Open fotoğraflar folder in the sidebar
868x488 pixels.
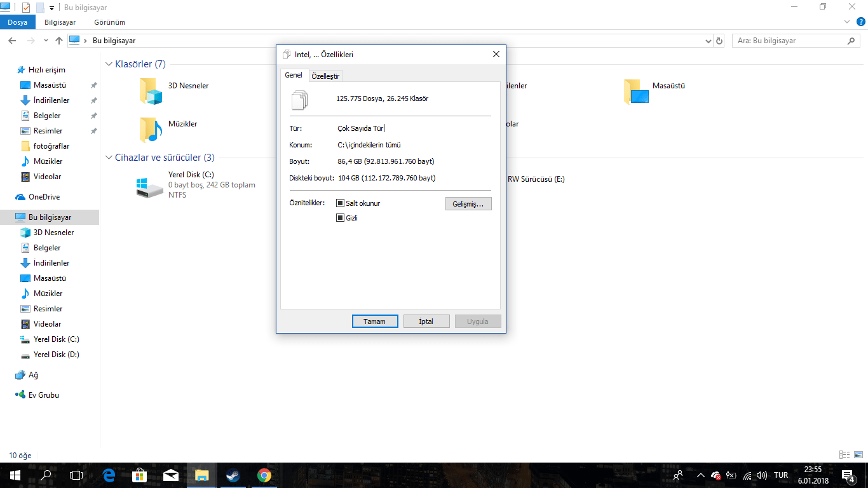click(x=51, y=146)
